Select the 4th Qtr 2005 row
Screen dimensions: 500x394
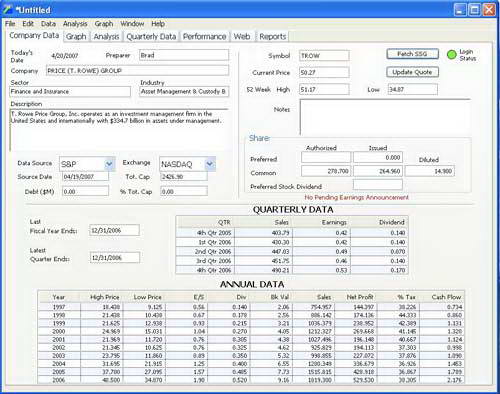[292, 233]
